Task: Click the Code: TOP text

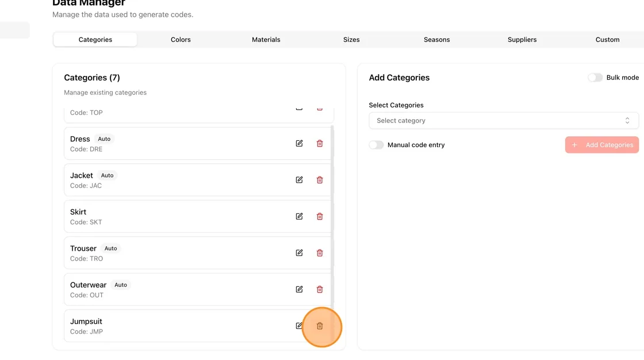Action: (x=86, y=113)
